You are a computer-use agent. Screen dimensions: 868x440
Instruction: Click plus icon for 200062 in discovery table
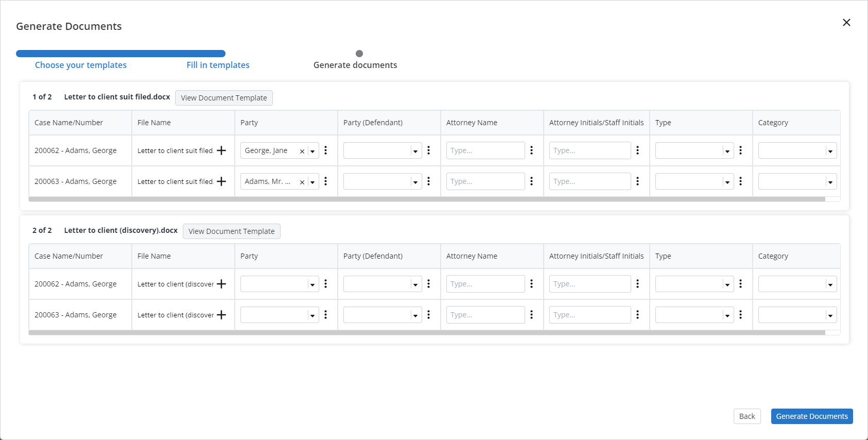click(221, 284)
